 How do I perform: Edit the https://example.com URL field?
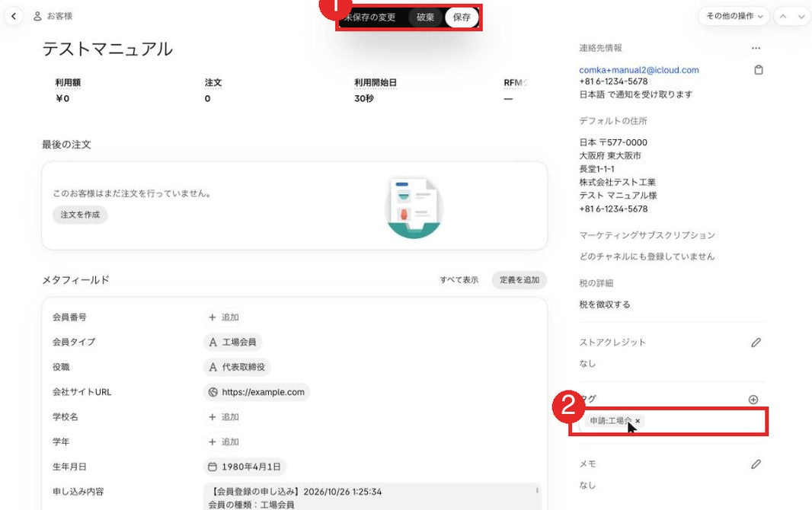(x=257, y=392)
